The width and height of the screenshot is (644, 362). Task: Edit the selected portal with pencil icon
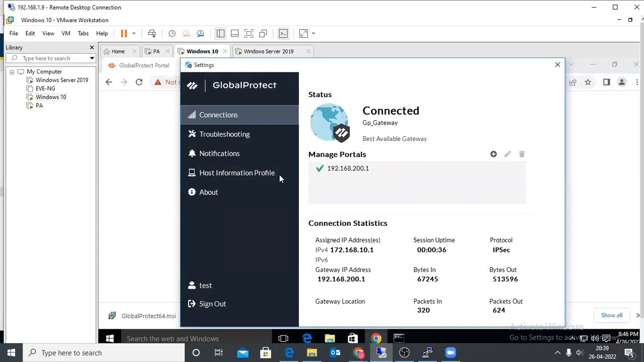[x=508, y=154]
